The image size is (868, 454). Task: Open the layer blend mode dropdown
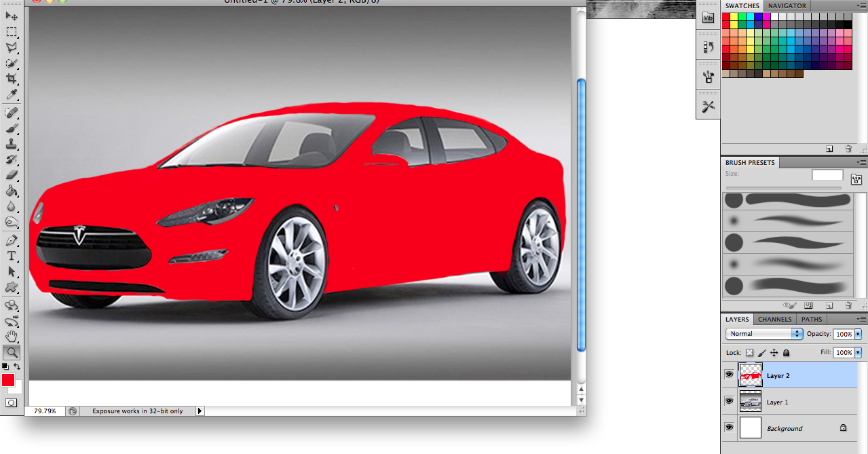[x=764, y=334]
